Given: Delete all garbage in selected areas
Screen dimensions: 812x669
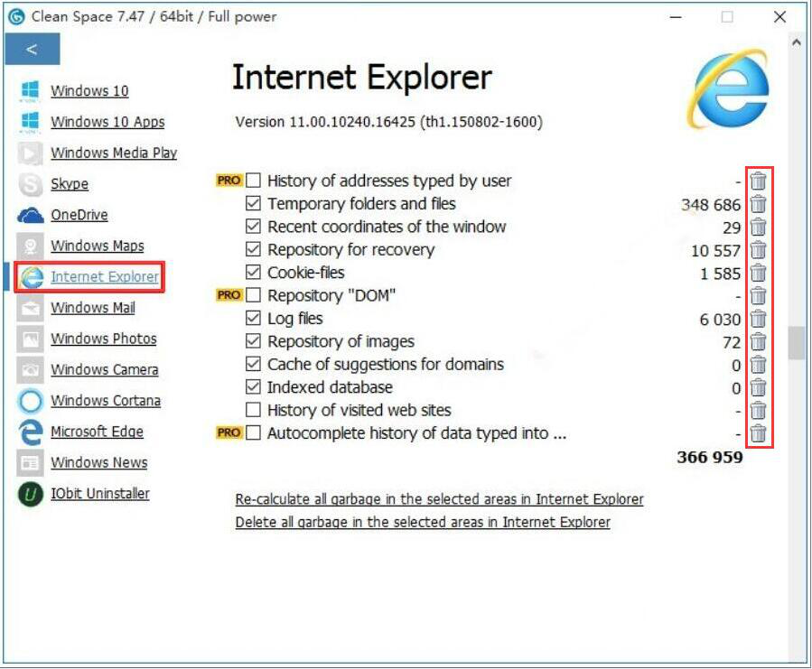Looking at the screenshot, I should 423,523.
